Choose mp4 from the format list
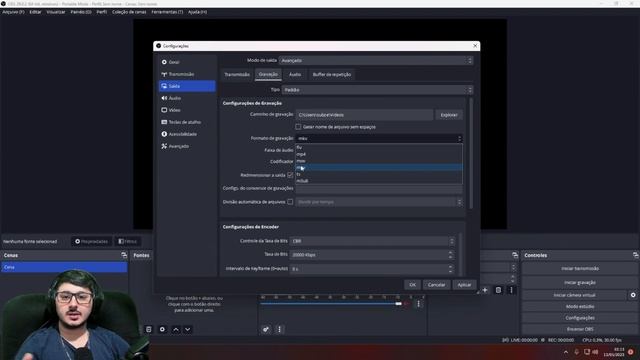Image resolution: width=640 pixels, height=360 pixels. click(x=379, y=154)
